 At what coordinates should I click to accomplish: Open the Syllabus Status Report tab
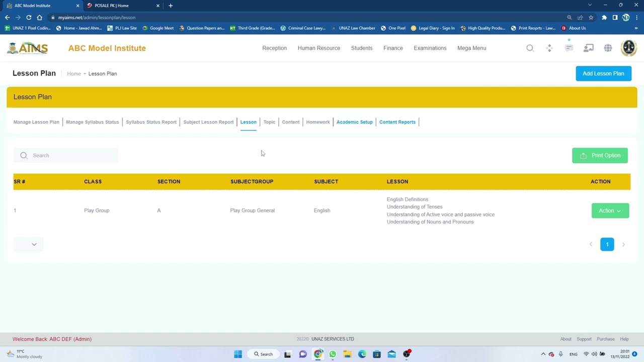[x=151, y=122]
